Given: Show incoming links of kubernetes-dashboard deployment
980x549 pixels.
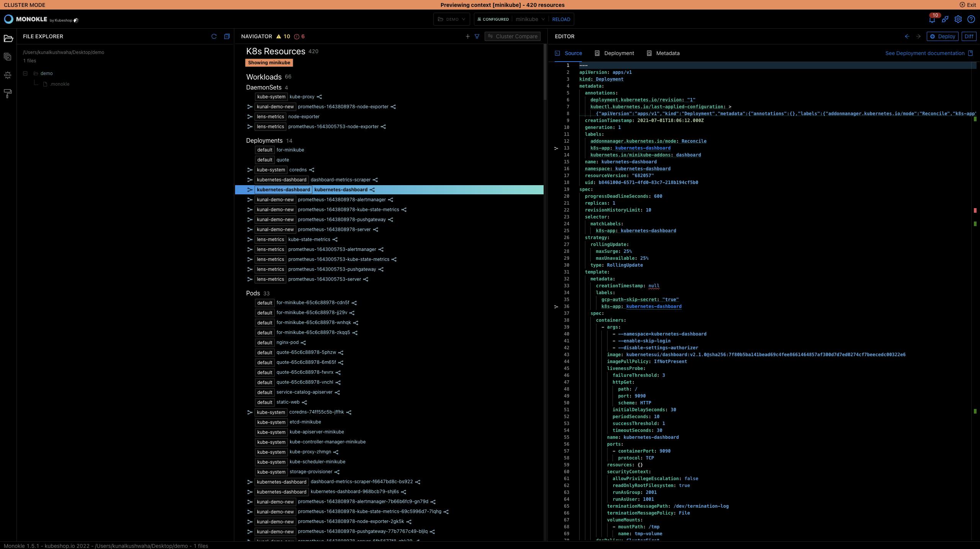Looking at the screenshot, I should [x=250, y=190].
